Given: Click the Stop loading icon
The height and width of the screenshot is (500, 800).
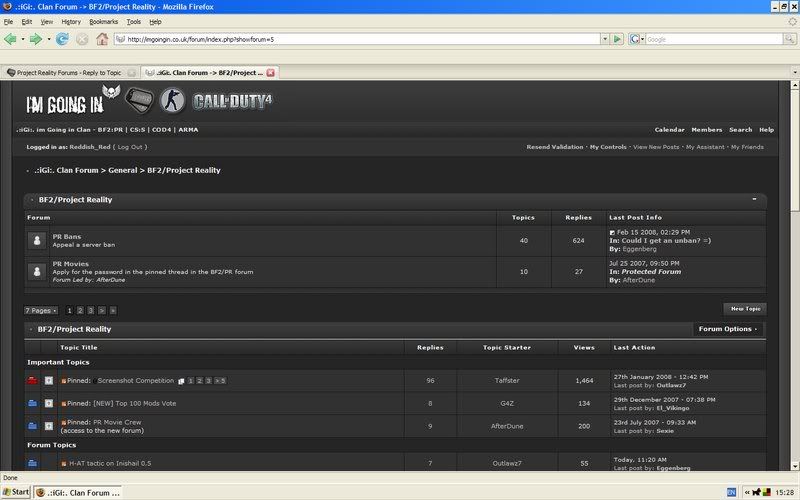Looking at the screenshot, I should (x=82, y=39).
